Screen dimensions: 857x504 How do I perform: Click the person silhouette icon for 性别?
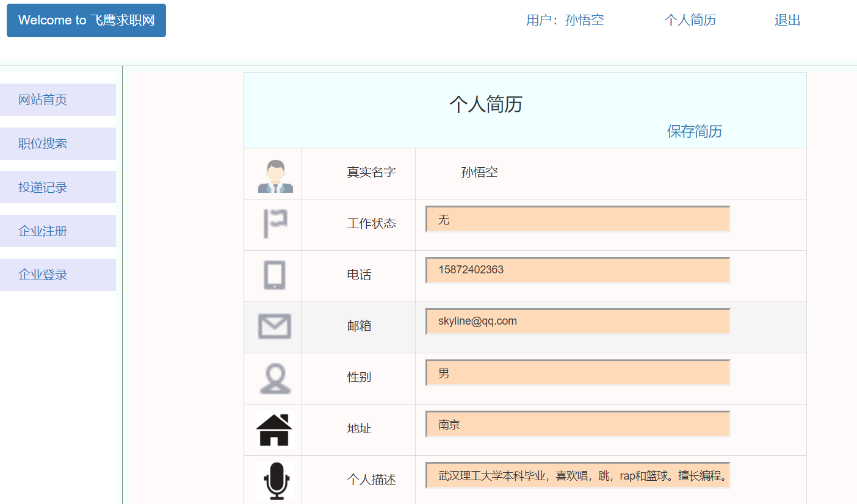coord(275,378)
